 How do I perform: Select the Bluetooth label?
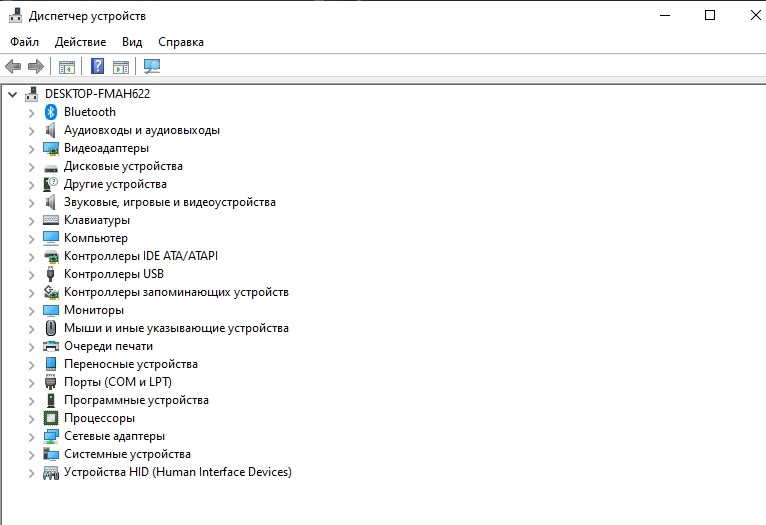point(90,112)
